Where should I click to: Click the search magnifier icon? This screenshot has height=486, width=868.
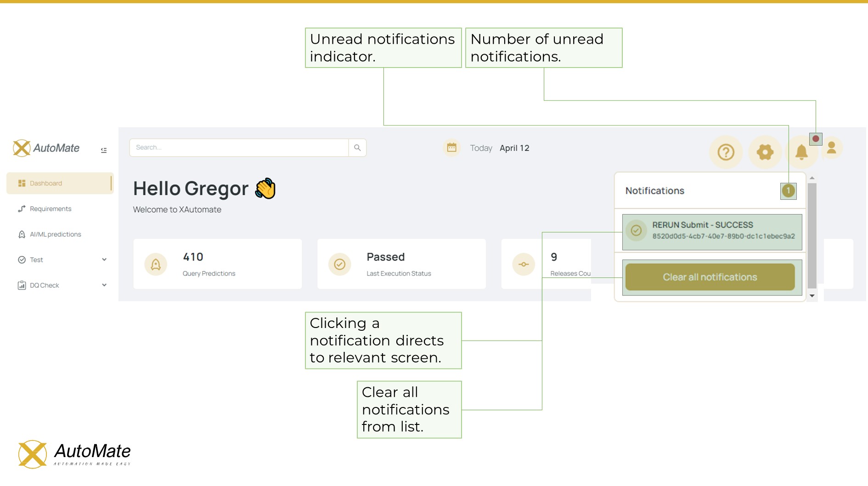coord(357,147)
